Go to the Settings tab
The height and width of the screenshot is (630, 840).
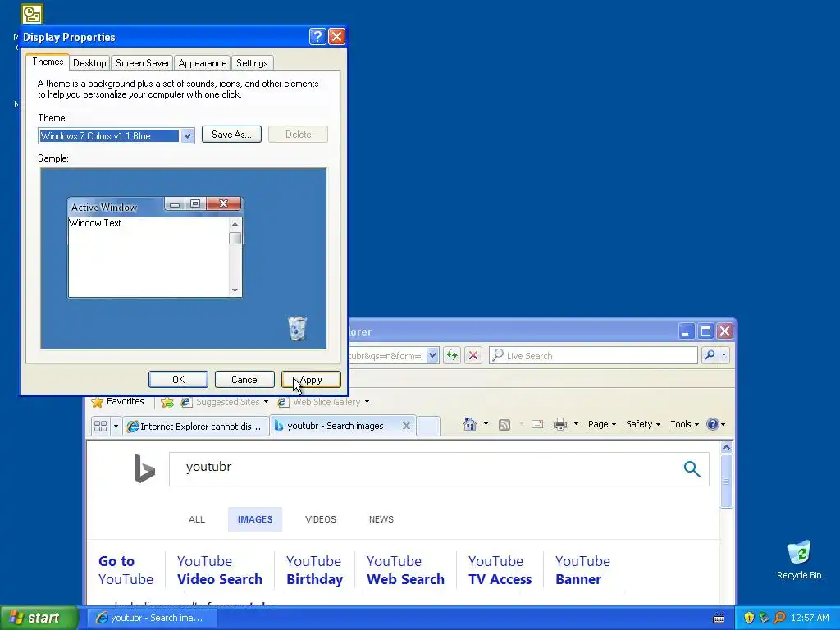(252, 62)
